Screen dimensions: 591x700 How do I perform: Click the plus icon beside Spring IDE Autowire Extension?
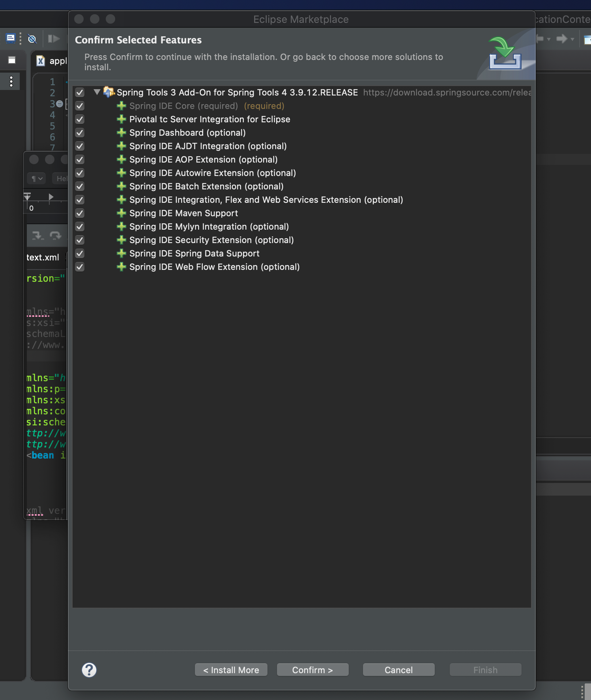tap(122, 173)
